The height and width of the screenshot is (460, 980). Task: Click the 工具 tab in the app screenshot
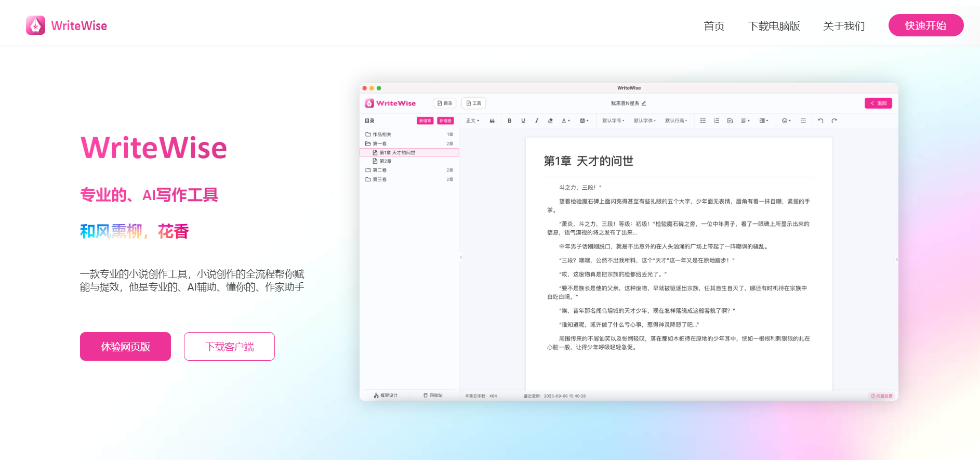click(473, 103)
